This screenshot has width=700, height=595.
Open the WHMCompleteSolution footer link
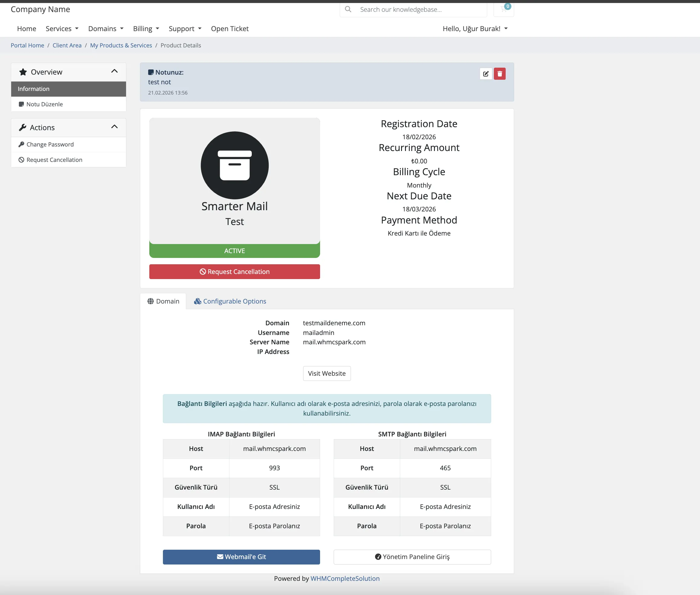(345, 578)
